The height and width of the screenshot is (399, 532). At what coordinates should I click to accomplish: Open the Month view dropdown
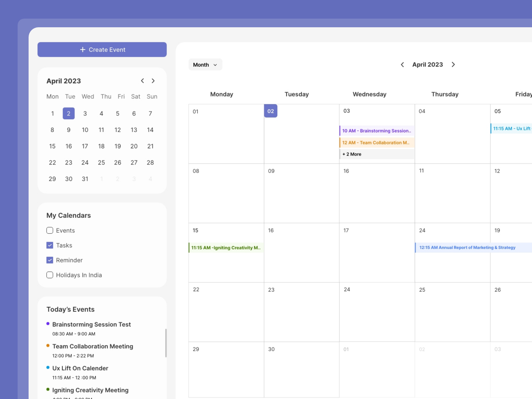(x=205, y=65)
